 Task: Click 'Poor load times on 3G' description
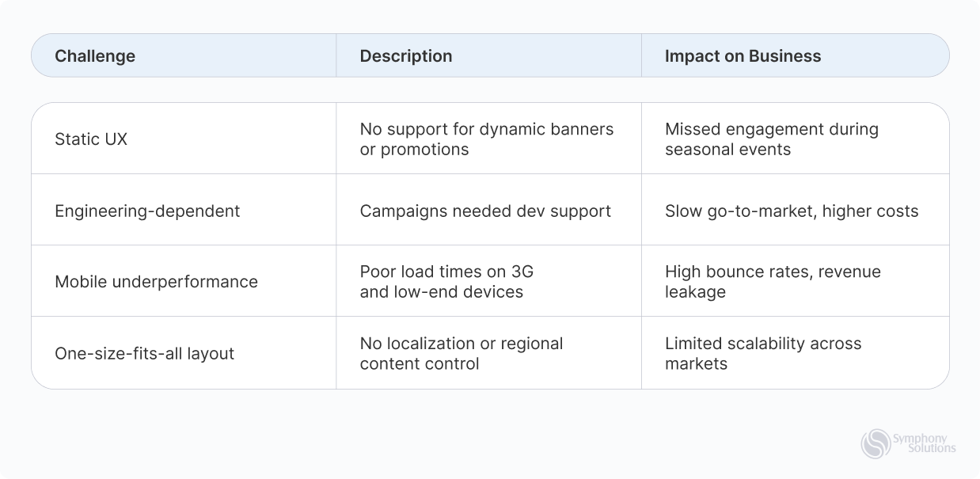click(446, 272)
